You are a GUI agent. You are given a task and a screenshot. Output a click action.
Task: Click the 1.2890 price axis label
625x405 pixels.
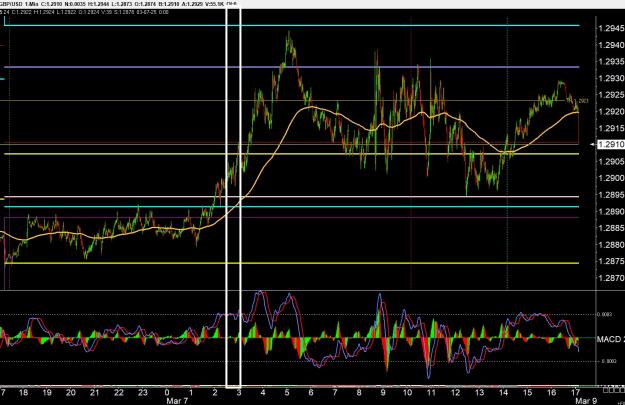coord(611,211)
